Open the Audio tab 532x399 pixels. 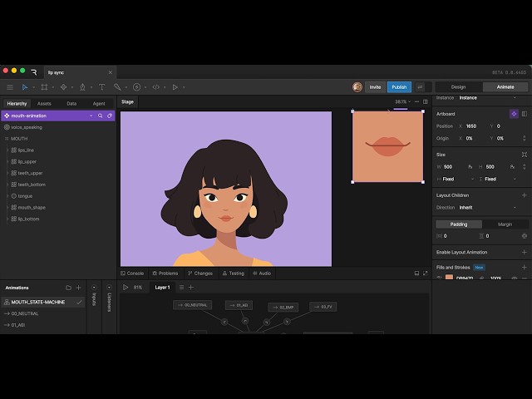pos(262,273)
